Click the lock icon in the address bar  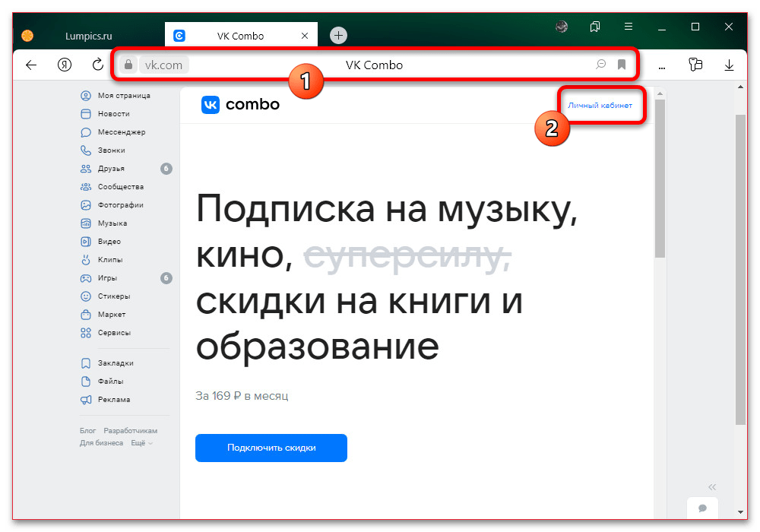(128, 65)
